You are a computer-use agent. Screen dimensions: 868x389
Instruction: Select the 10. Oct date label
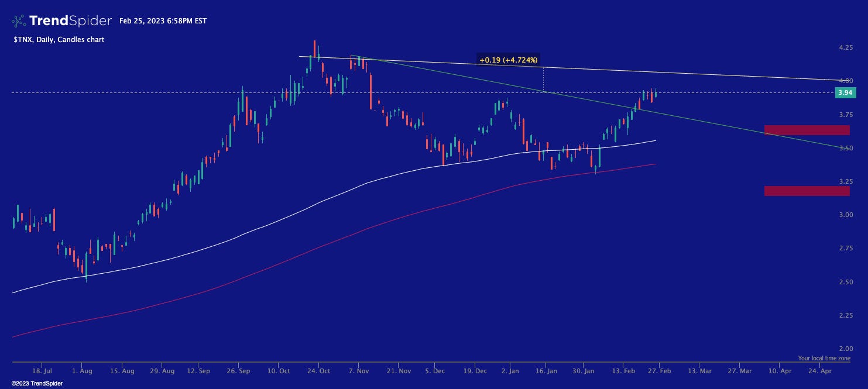[x=280, y=371]
